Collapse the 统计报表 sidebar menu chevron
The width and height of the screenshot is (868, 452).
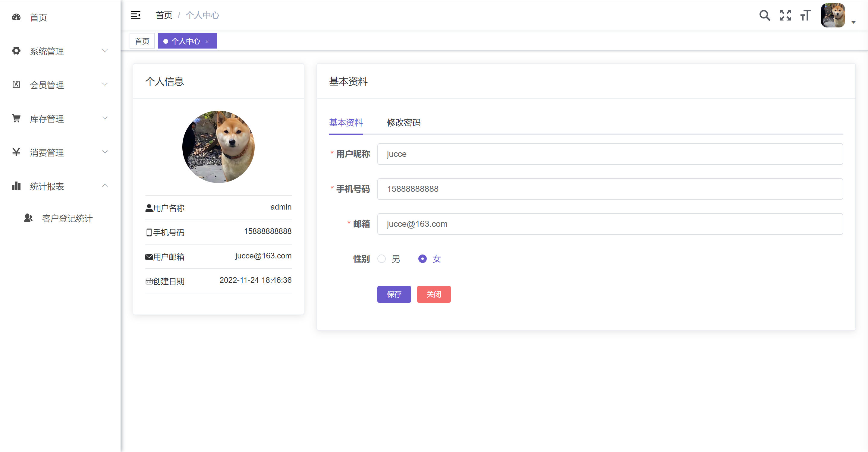pos(105,185)
